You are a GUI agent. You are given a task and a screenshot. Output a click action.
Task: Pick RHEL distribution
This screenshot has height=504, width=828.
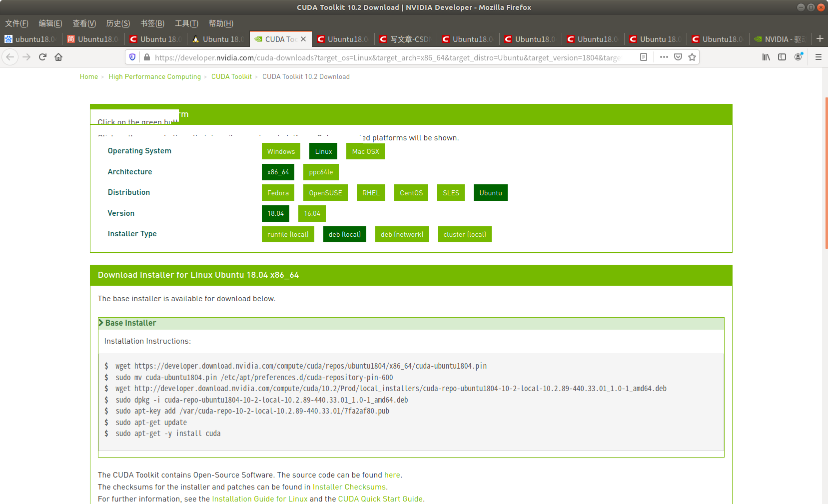[371, 193]
